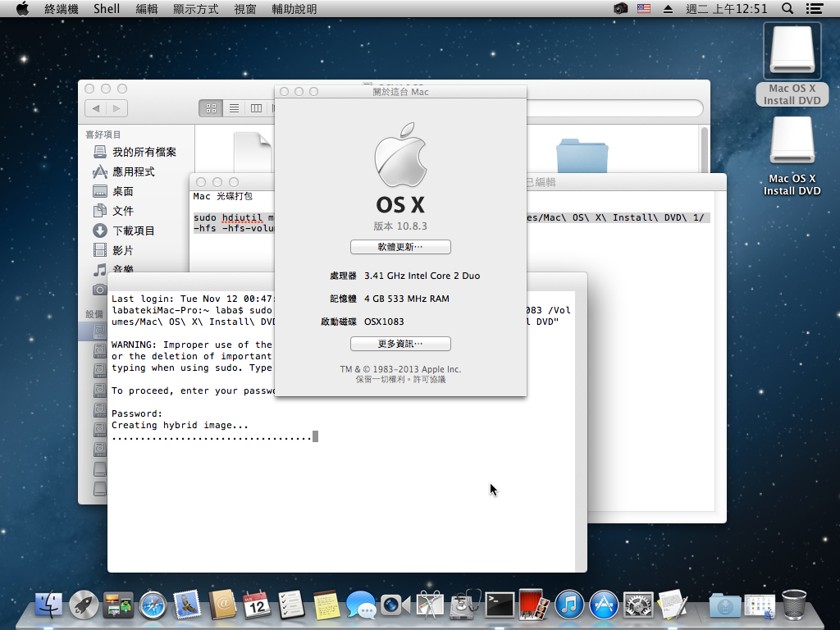The image size is (840, 630).
Task: Click the camera icon in menu bar
Action: click(620, 8)
